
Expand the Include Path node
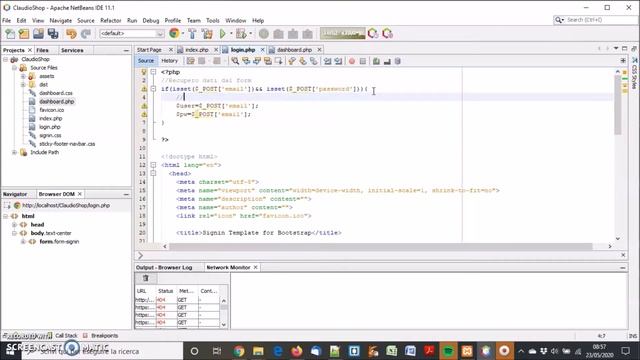(14, 152)
